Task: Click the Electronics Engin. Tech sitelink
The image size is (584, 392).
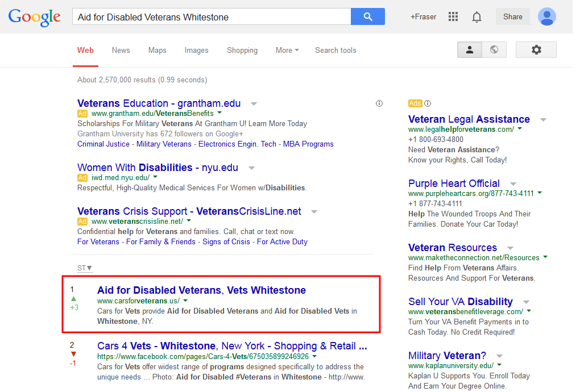Action: click(237, 144)
